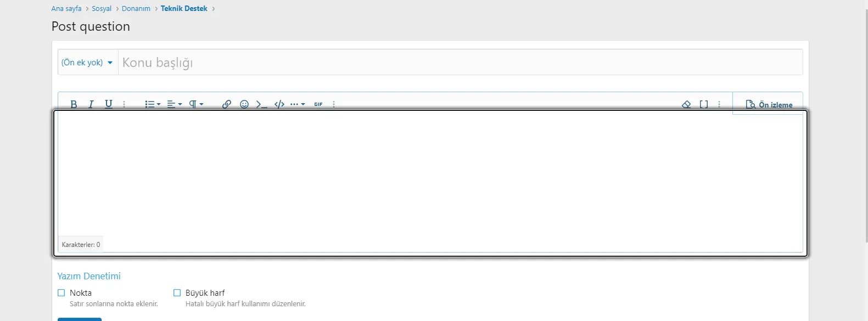Open the Teknik Destek breadcrumb link
The image size is (868, 321).
[x=184, y=9]
